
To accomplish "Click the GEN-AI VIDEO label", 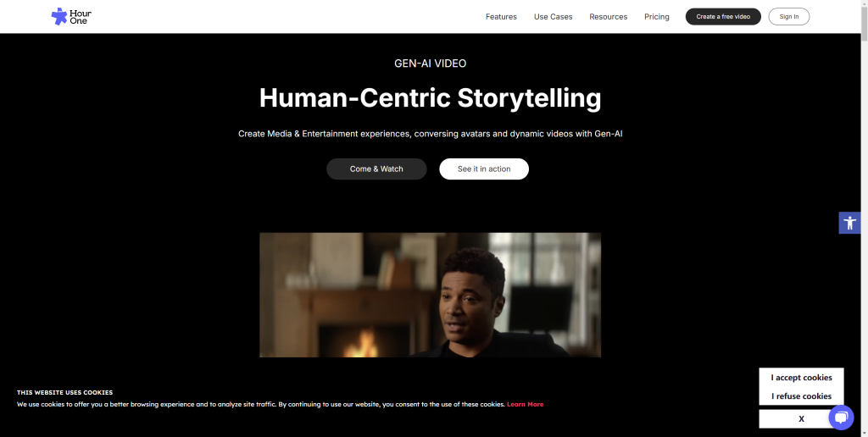I will pos(430,64).
